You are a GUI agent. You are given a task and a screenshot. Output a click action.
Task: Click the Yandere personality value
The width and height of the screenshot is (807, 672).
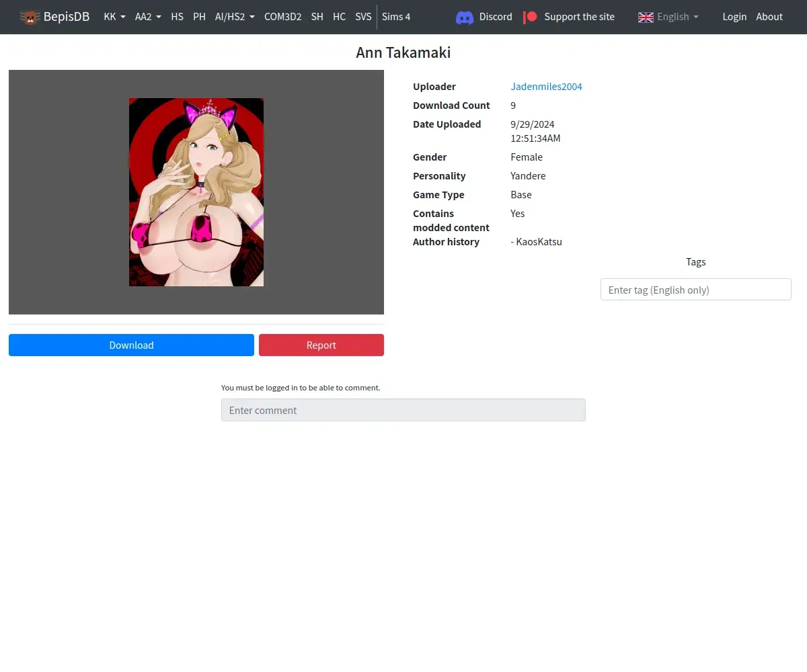pos(528,176)
